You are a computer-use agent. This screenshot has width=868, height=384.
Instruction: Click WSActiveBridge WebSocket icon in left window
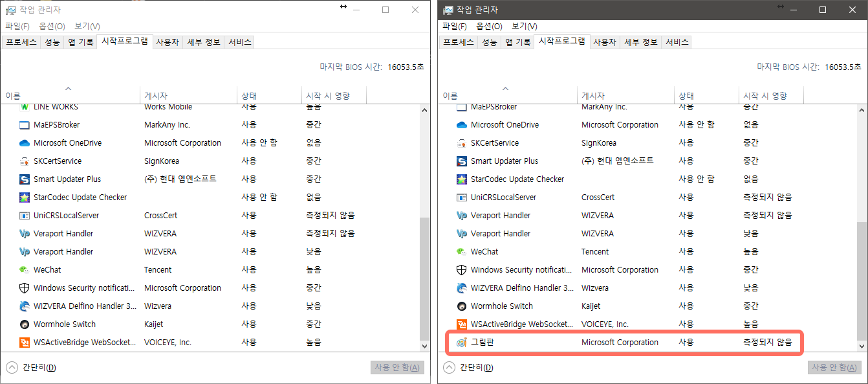click(x=25, y=343)
